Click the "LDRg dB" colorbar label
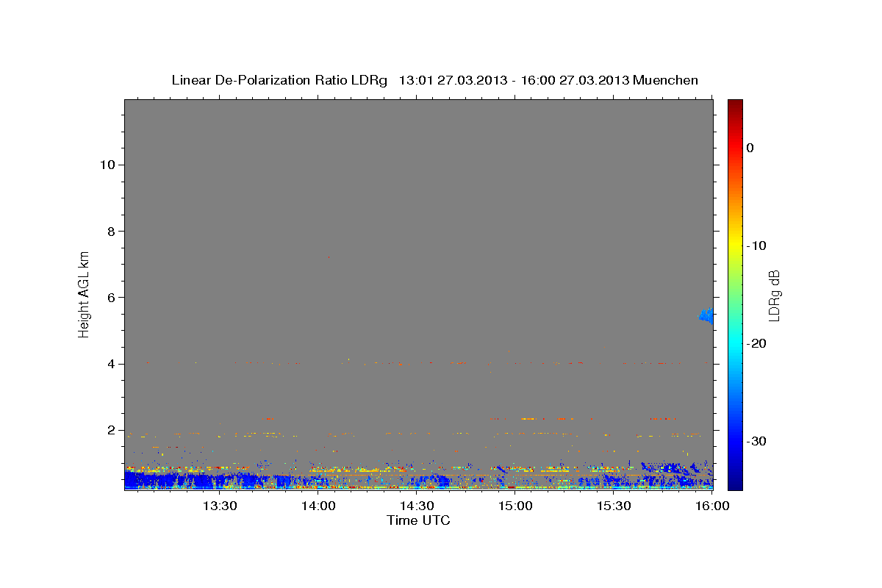 774,295
